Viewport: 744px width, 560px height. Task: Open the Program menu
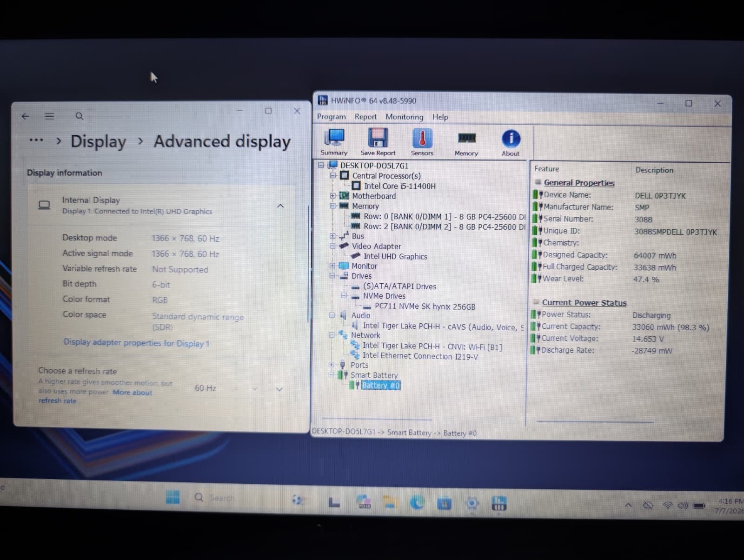click(x=331, y=116)
